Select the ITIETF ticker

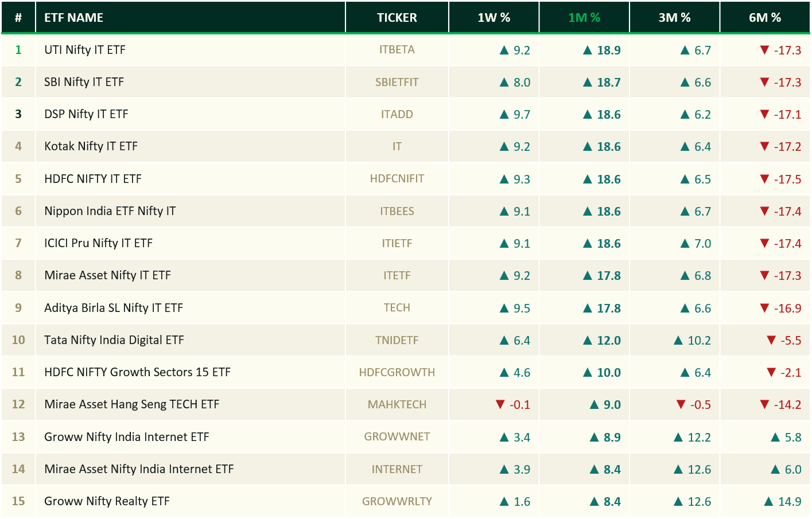coord(397,243)
